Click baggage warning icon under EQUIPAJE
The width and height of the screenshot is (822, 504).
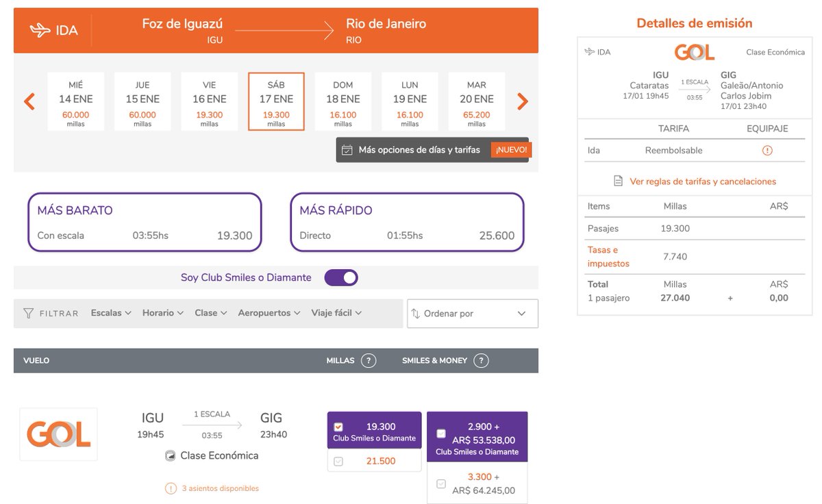(767, 151)
